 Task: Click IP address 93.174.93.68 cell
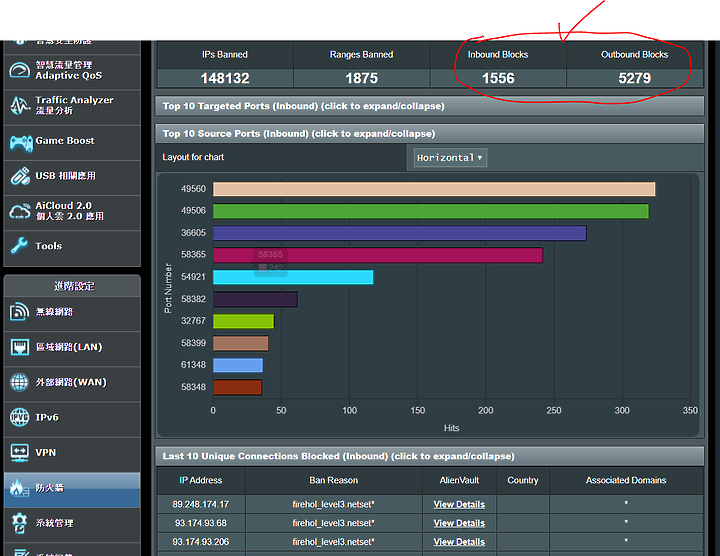(x=201, y=523)
